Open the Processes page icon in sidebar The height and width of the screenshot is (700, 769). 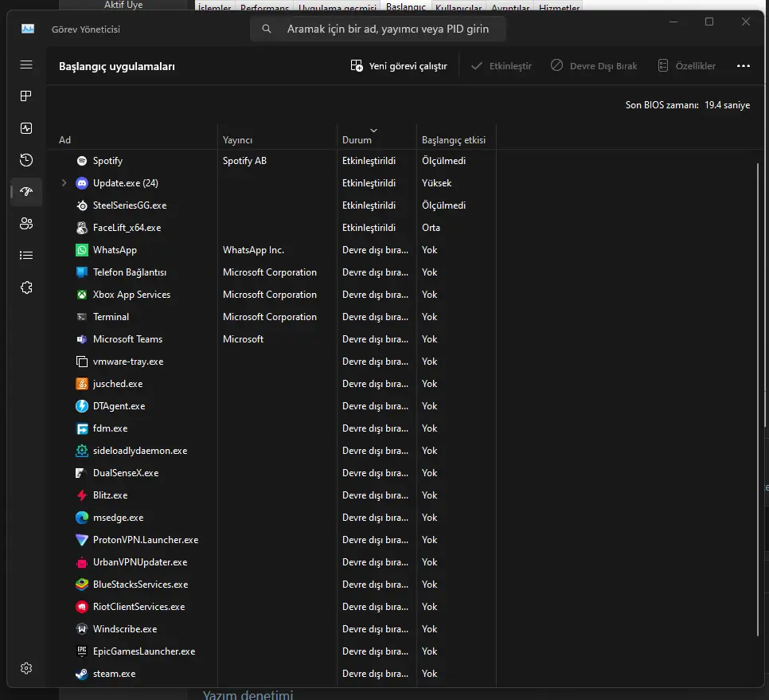(x=26, y=96)
